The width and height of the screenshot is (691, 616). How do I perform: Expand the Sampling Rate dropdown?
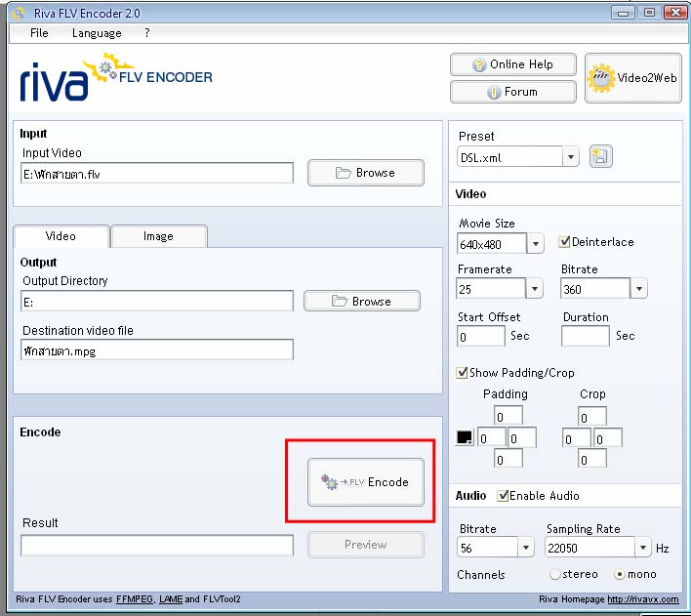pos(643,548)
